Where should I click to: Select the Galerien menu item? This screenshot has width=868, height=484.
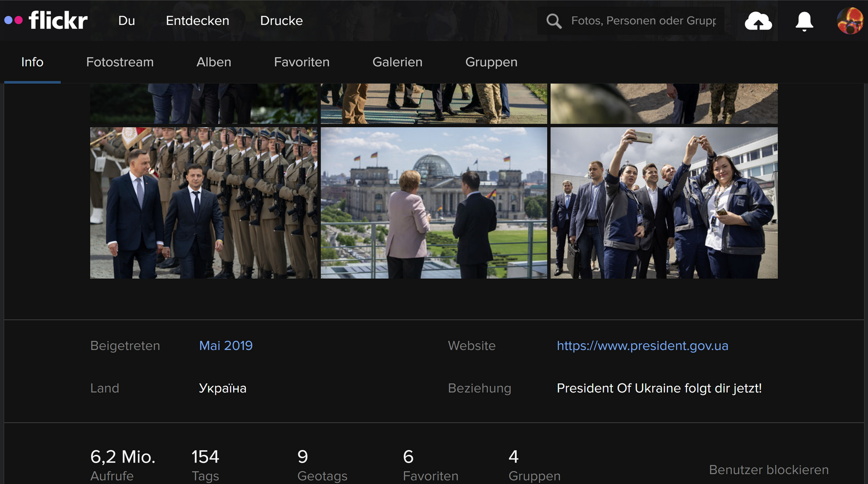[397, 61]
